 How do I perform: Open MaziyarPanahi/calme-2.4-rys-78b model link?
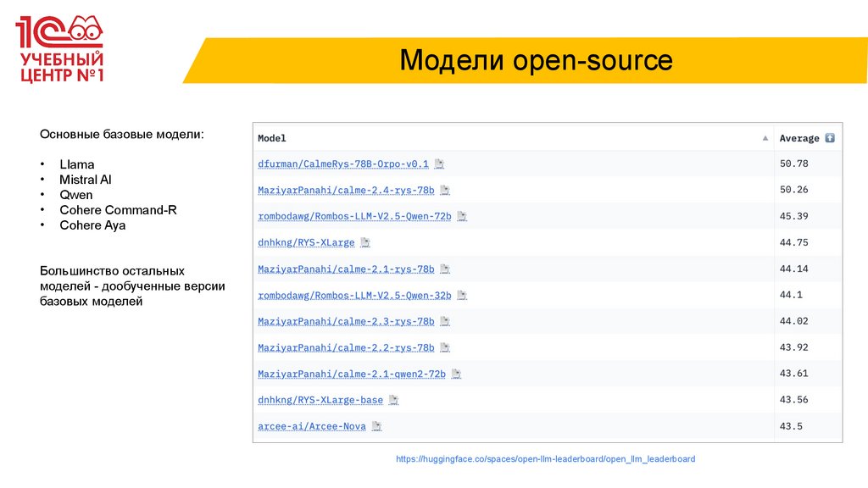pos(346,190)
